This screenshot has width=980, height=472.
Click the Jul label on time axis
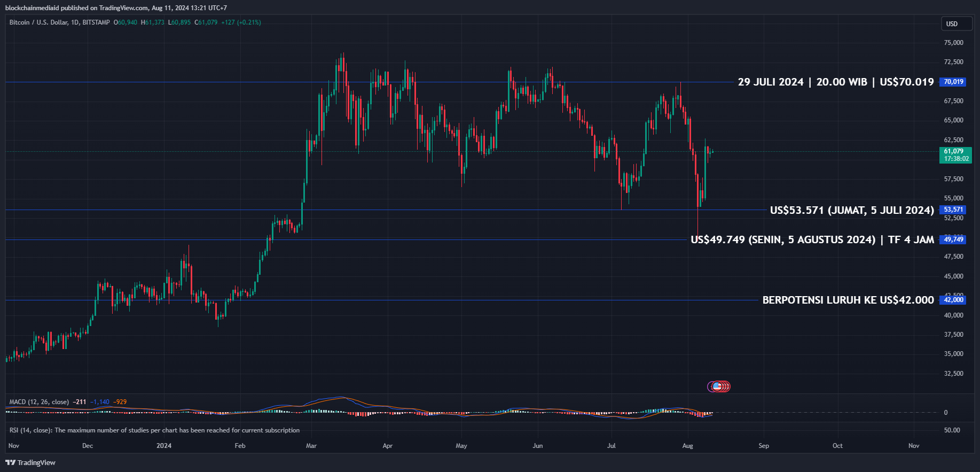[x=611, y=446]
